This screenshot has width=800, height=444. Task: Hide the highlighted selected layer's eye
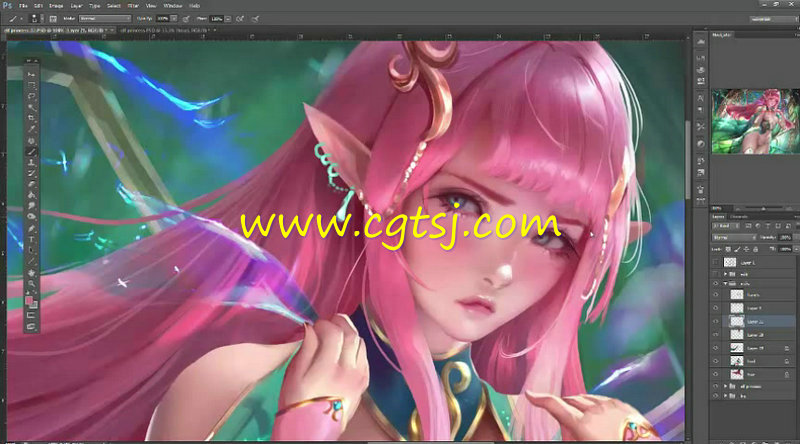pyautogui.click(x=715, y=322)
